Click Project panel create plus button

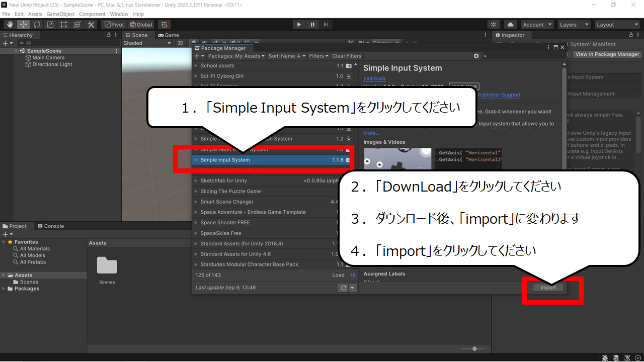[7, 234]
